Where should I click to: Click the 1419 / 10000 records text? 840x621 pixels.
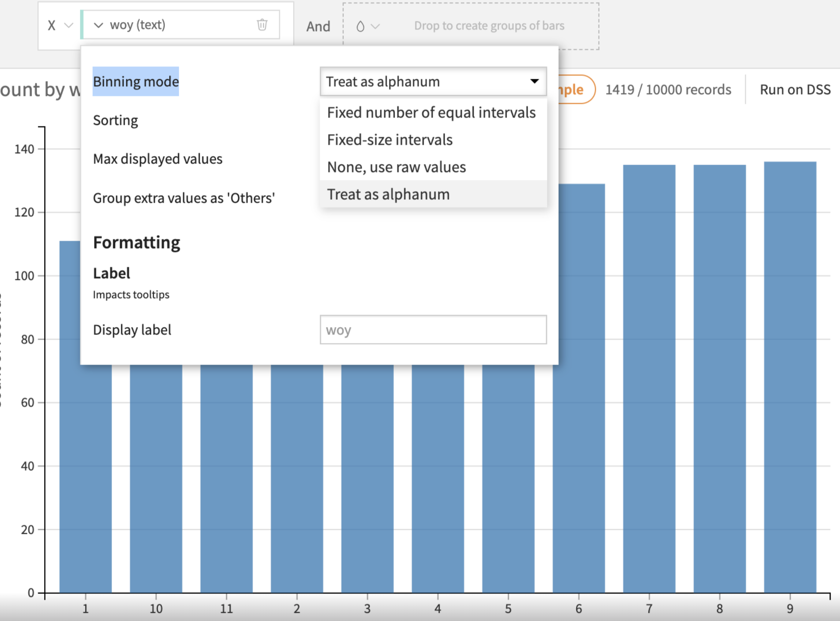click(x=668, y=90)
